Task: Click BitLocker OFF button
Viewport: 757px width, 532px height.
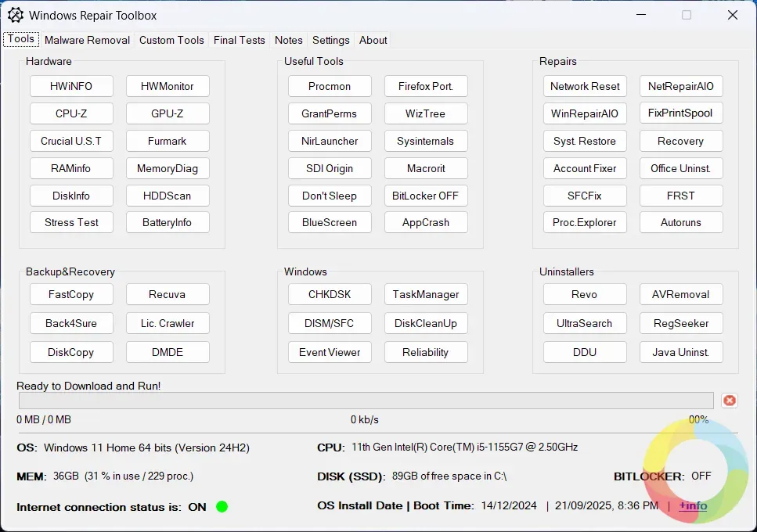Action: tap(426, 196)
